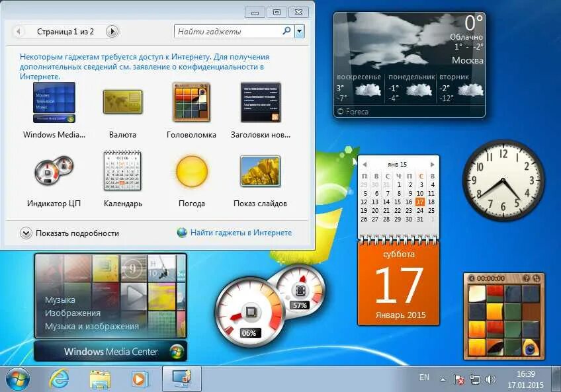
Task: Select the Календарь gadget icon
Action: (123, 171)
